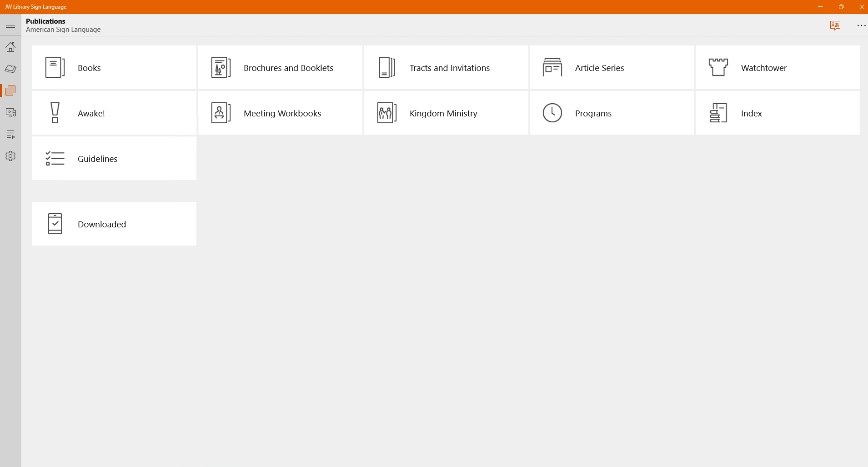Click the Tracts and Invitations icon
Image resolution: width=868 pixels, height=467 pixels.
387,67
